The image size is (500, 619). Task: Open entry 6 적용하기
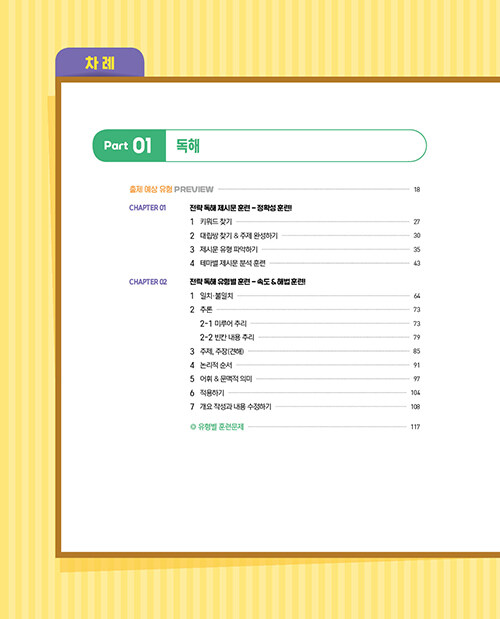point(305,393)
